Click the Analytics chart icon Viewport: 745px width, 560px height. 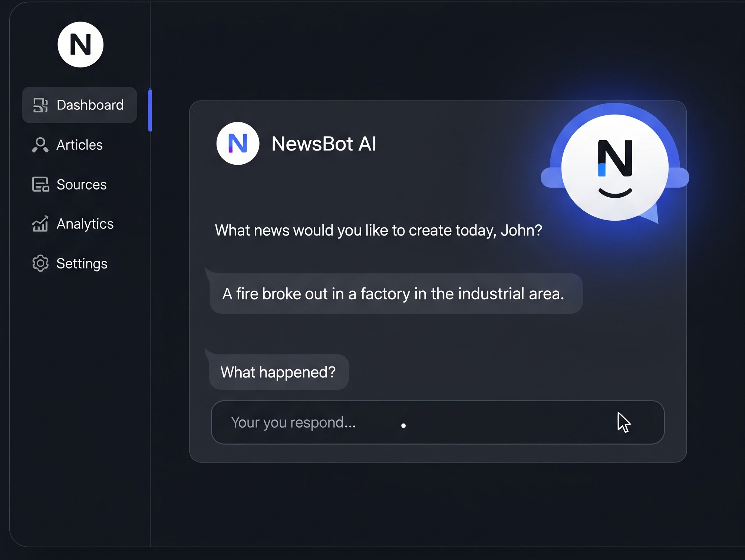point(40,224)
